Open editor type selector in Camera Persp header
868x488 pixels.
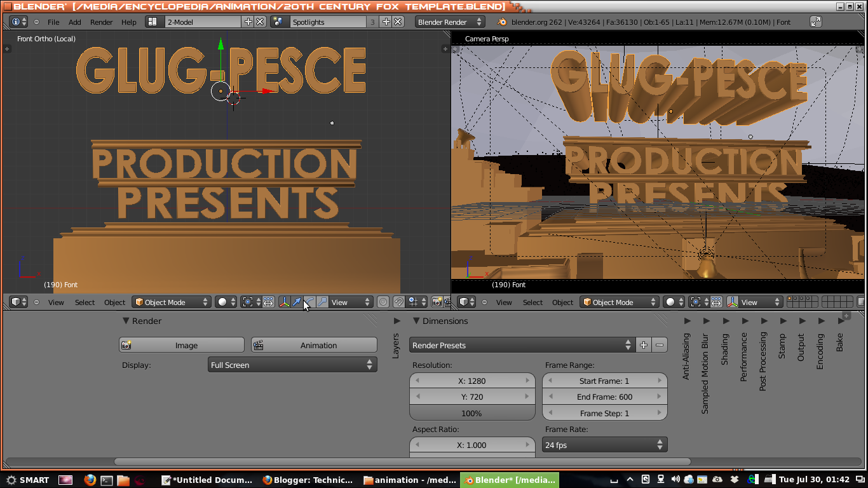click(x=467, y=302)
